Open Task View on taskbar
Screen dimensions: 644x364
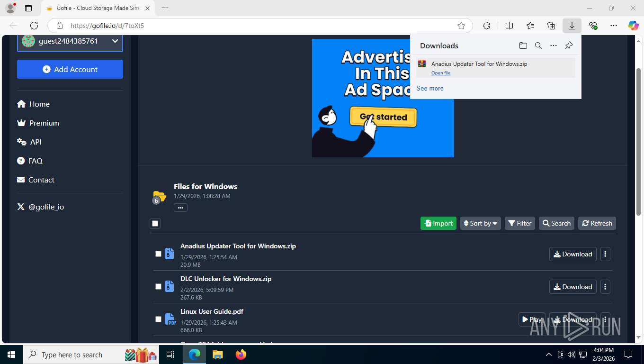click(170, 355)
